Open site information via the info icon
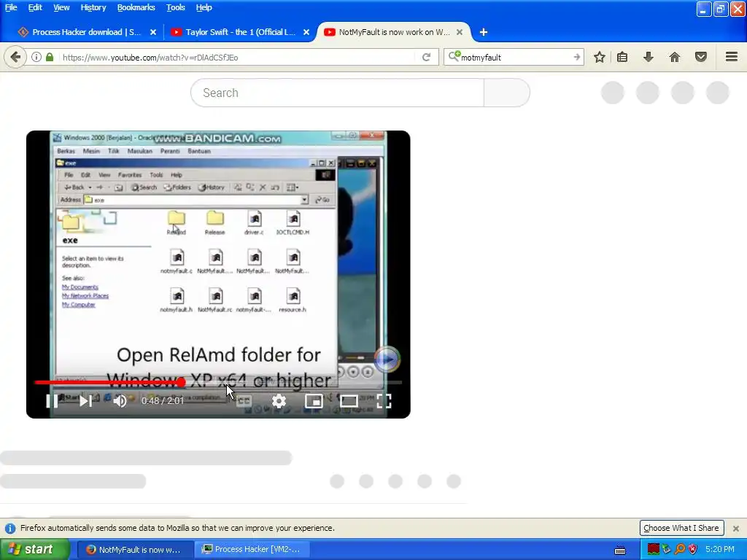Viewport: 747px width, 560px height. (36, 57)
